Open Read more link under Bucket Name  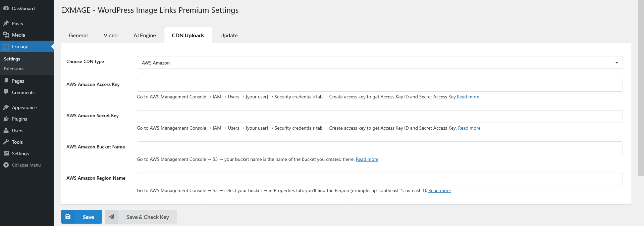367,159
